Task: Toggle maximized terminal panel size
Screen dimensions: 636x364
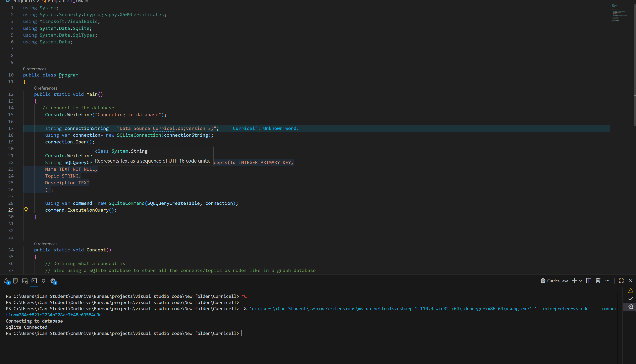Action: pos(621,281)
